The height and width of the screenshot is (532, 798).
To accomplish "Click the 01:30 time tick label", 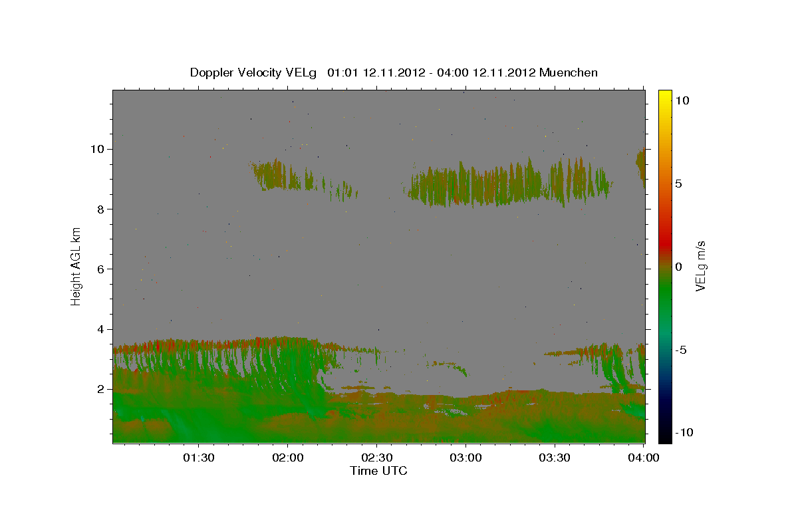I will click(x=199, y=458).
